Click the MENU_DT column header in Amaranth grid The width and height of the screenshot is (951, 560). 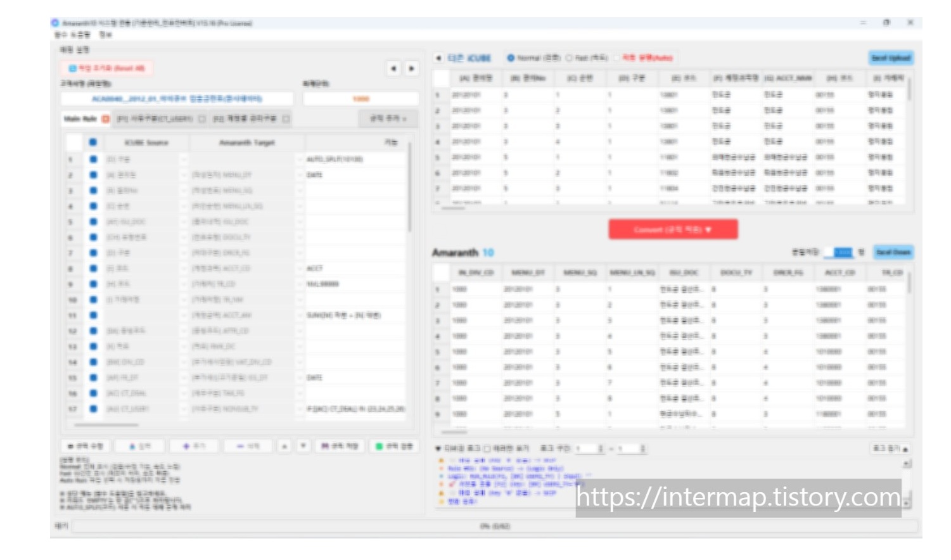coord(528,272)
